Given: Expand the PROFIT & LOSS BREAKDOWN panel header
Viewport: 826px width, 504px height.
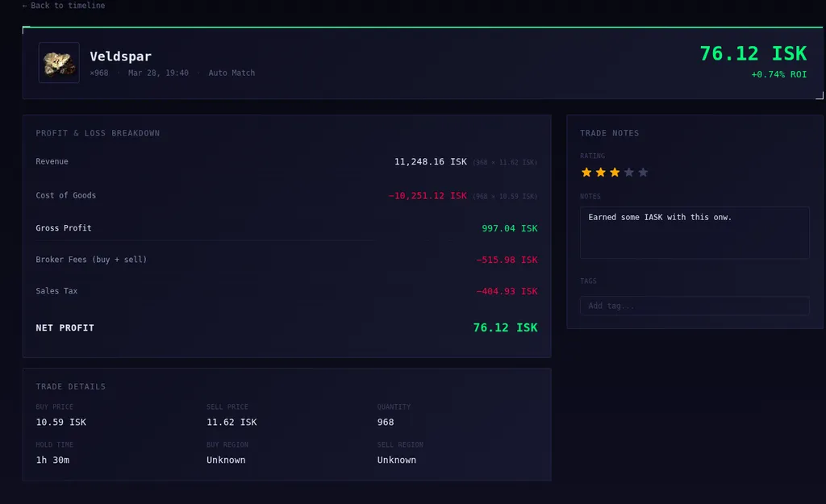Looking at the screenshot, I should coord(98,133).
